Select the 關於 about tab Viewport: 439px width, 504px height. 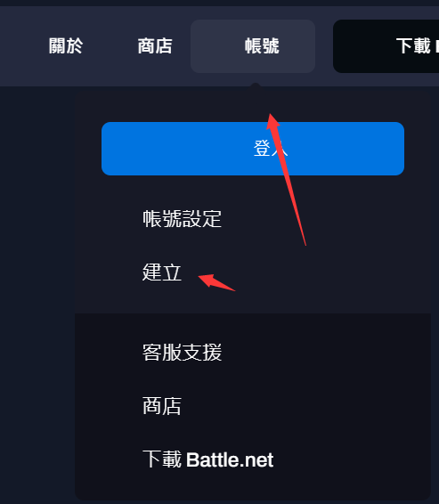click(x=66, y=46)
